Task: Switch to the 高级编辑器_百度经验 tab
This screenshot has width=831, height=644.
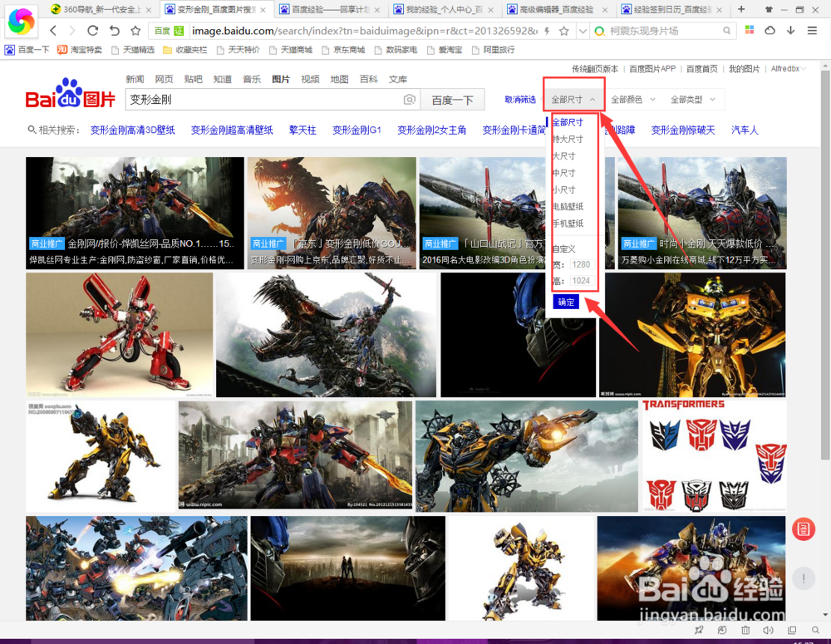Action: 558,9
